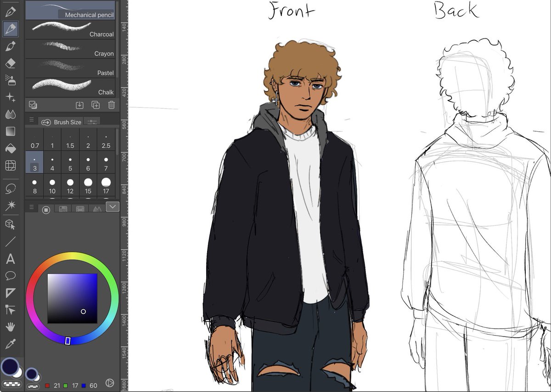551x392 pixels.
Task: Open the Brush Size panel hamburger menu
Action: point(32,120)
